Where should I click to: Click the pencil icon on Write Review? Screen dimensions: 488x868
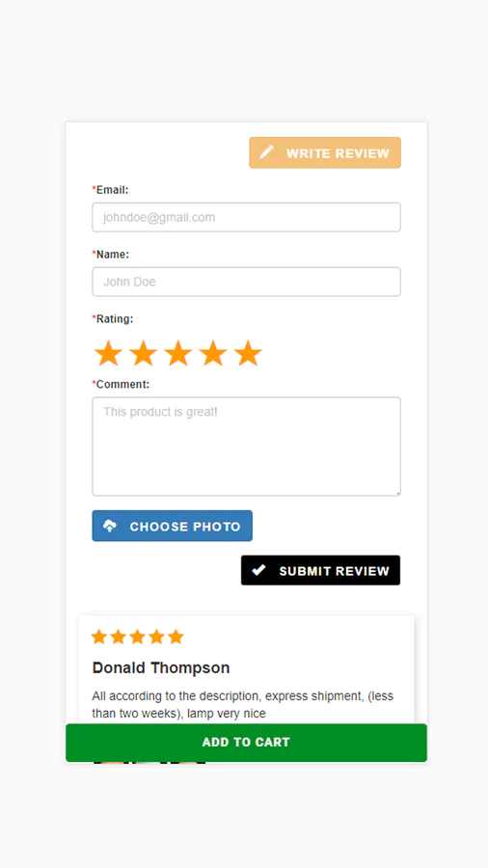click(266, 152)
